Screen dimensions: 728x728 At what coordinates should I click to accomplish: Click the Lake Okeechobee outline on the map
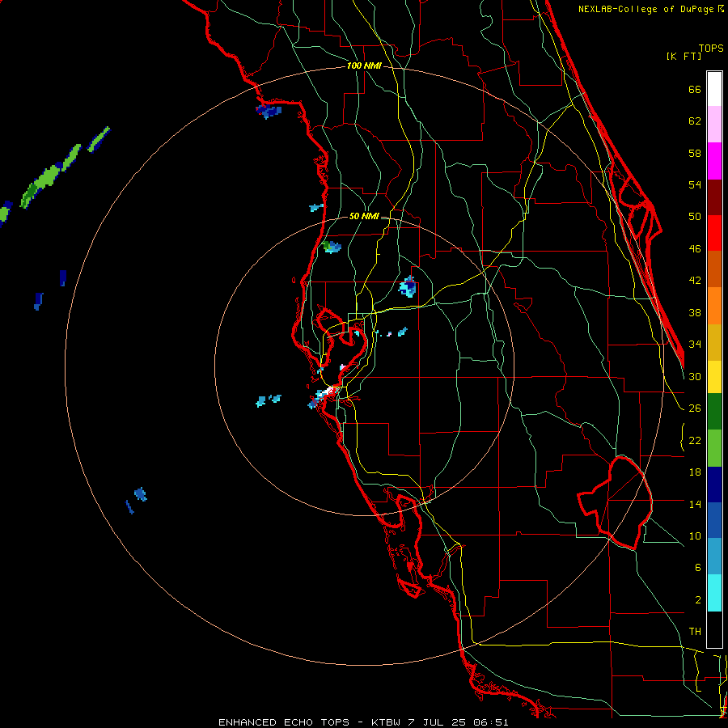[x=616, y=503]
